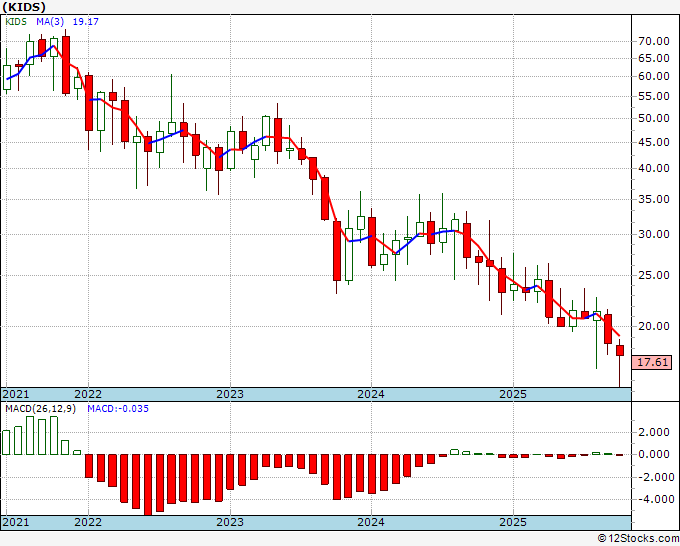Click the (KIDS) ticker title

(x=24, y=7)
